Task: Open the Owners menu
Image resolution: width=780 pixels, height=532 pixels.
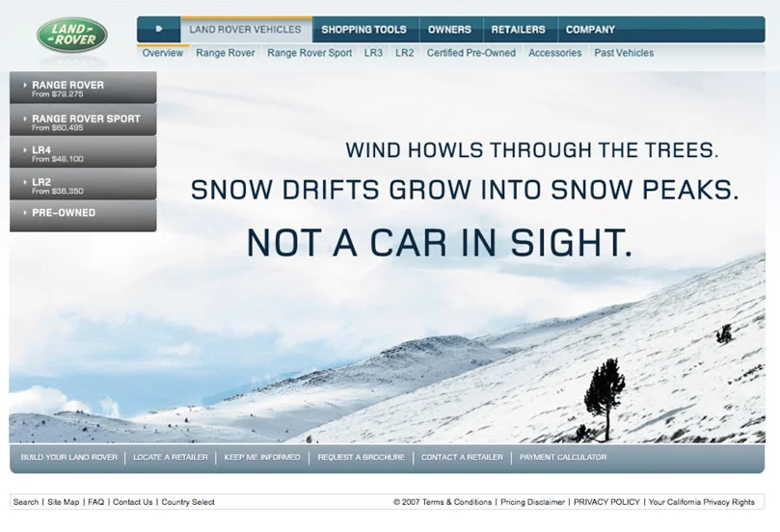Action: [x=449, y=30]
